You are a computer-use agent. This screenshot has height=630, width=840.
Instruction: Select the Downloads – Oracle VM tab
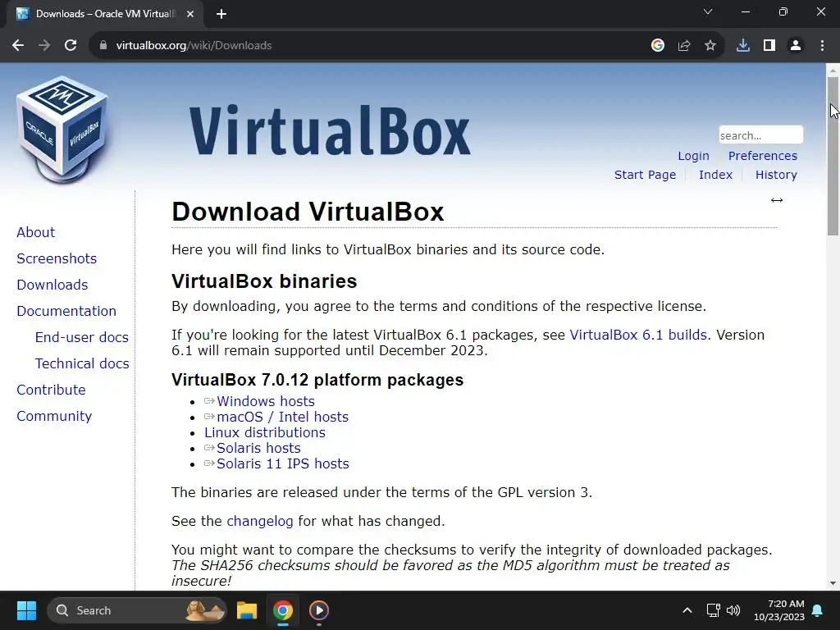(105, 14)
